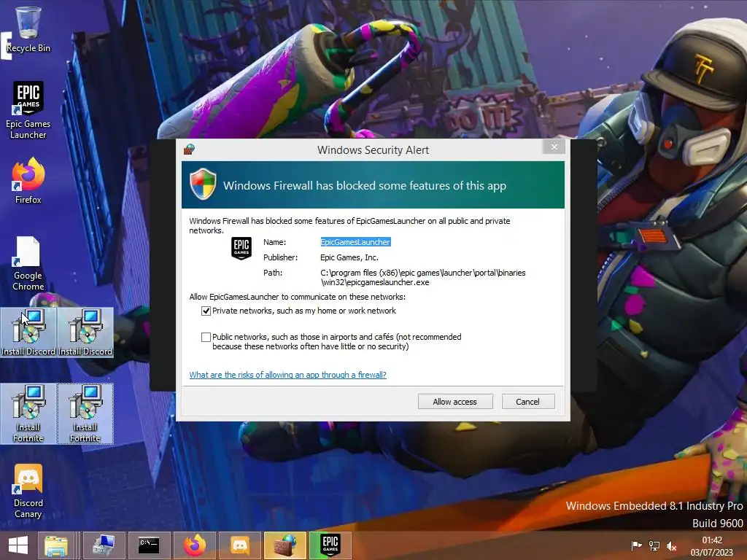Viewport: 747px width, 560px height.
Task: Open the network tray icon
Action: (654, 545)
